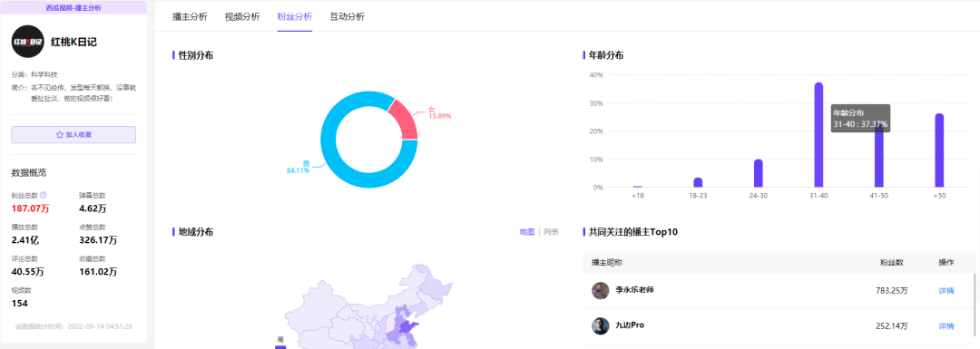The image size is (980, 349).
Task: Click the 播主昵称 column header
Action: (607, 262)
